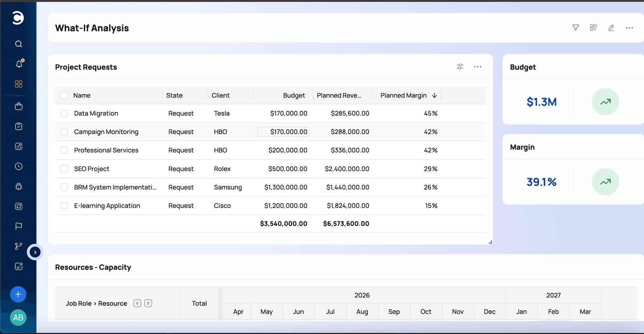
Task: Expand the sidebar with the arrow toggle
Action: 35,252
